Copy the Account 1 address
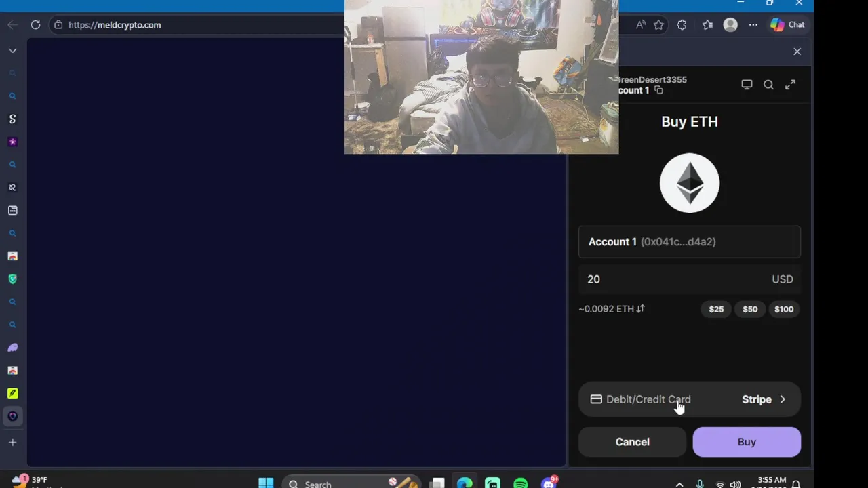The image size is (868, 488). coord(658,90)
